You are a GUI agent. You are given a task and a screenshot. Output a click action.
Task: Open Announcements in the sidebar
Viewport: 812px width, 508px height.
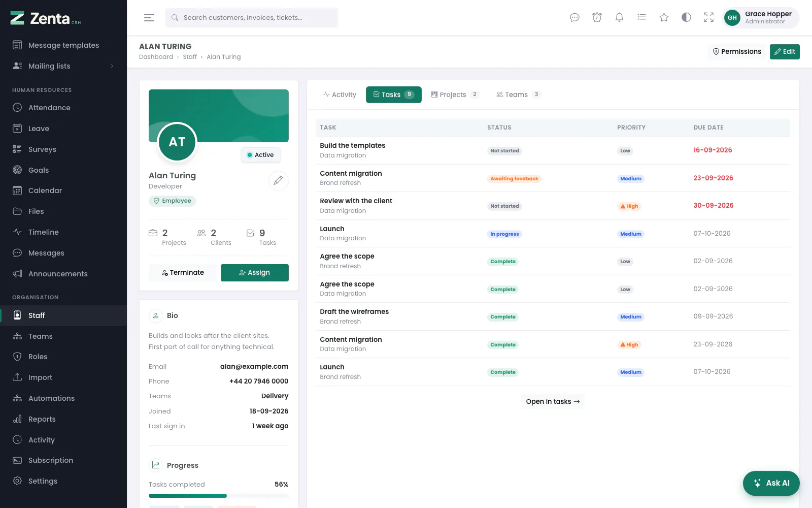tap(63, 274)
